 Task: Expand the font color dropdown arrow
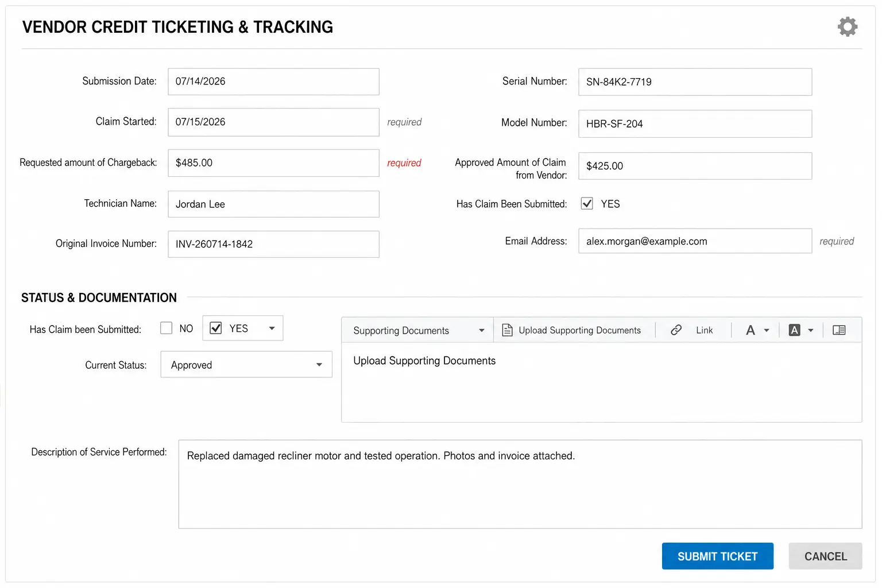coord(767,331)
